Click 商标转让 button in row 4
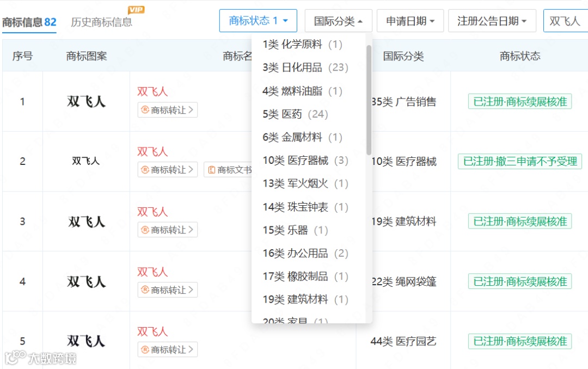The width and height of the screenshot is (588, 369). tap(168, 290)
